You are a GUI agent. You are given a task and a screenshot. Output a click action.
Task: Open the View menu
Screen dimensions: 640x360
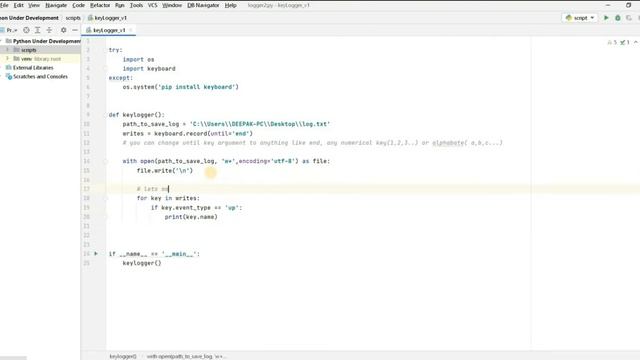(x=34, y=5)
